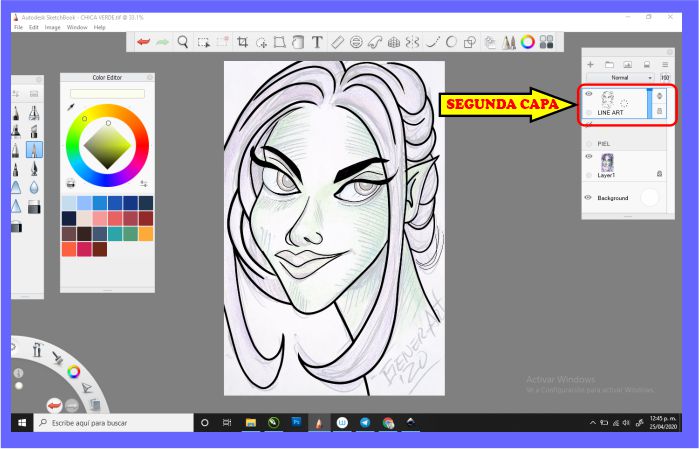Open color sliders toggle in Color Editor
Image resolution: width=699 pixels, height=449 pixels.
[144, 183]
